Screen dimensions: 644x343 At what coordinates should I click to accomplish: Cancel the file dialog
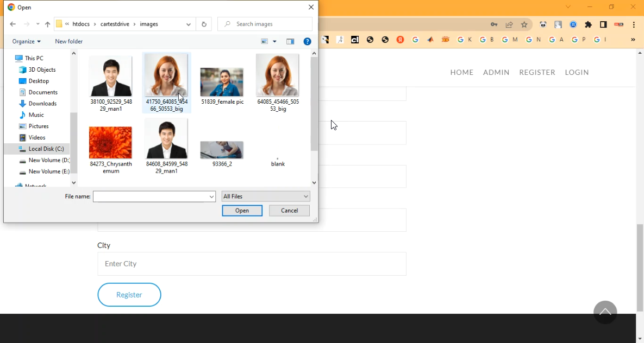(289, 211)
